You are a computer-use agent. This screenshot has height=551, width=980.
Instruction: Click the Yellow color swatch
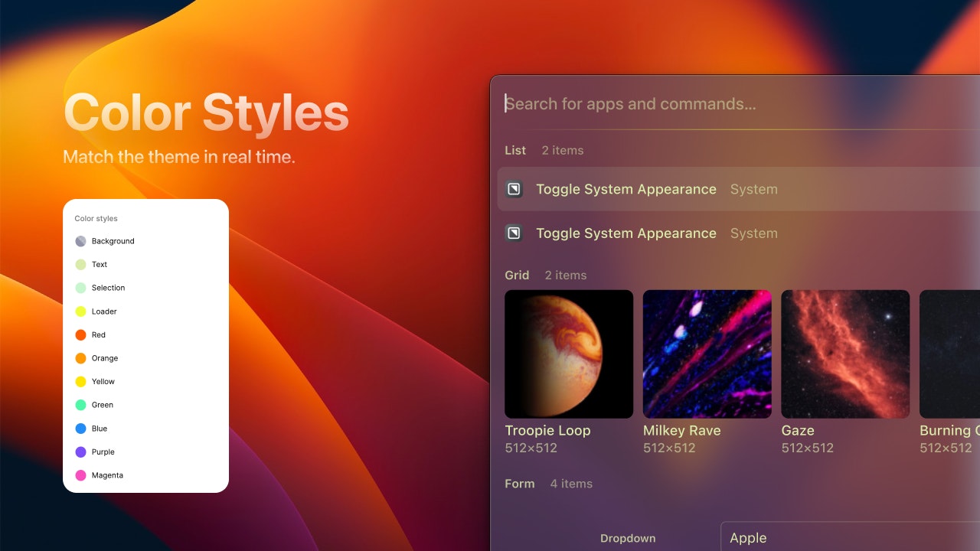click(x=80, y=381)
